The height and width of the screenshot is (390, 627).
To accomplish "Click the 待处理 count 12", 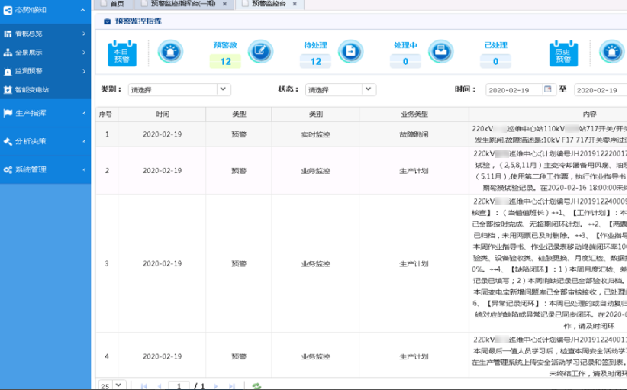I will (x=315, y=62).
